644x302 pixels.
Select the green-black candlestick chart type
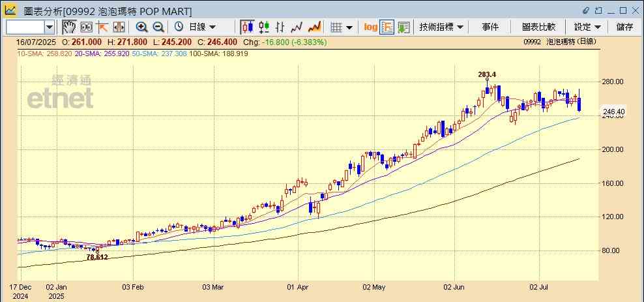[x=264, y=27]
